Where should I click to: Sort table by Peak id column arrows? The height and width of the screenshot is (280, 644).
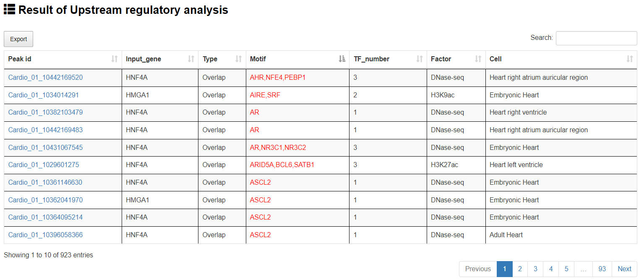115,59
